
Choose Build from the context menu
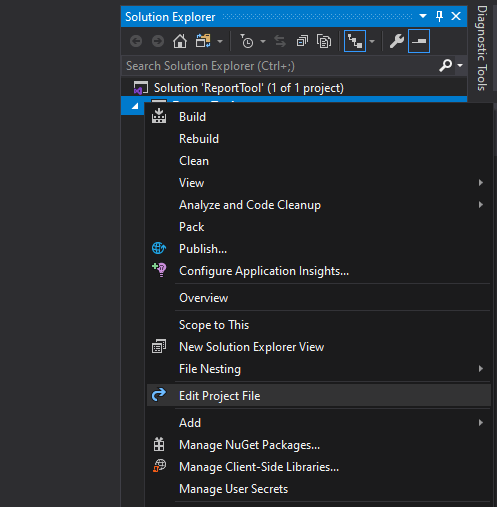click(x=192, y=117)
